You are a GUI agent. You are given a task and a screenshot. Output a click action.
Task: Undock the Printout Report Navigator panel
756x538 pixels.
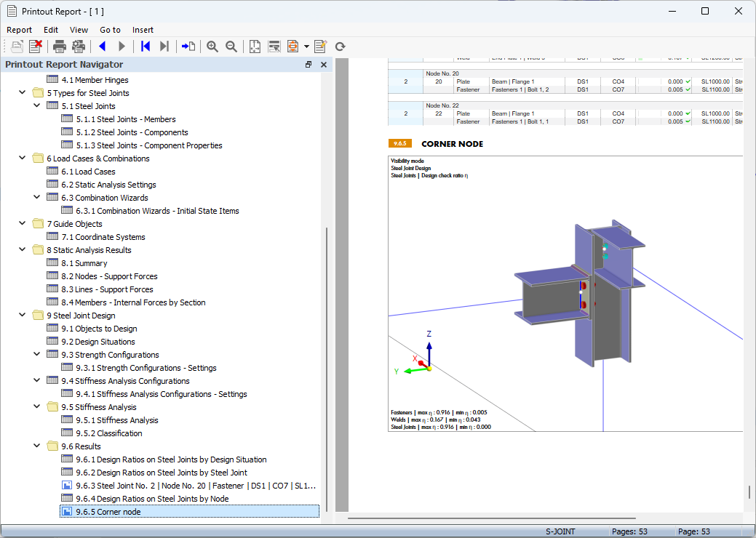pyautogui.click(x=309, y=65)
